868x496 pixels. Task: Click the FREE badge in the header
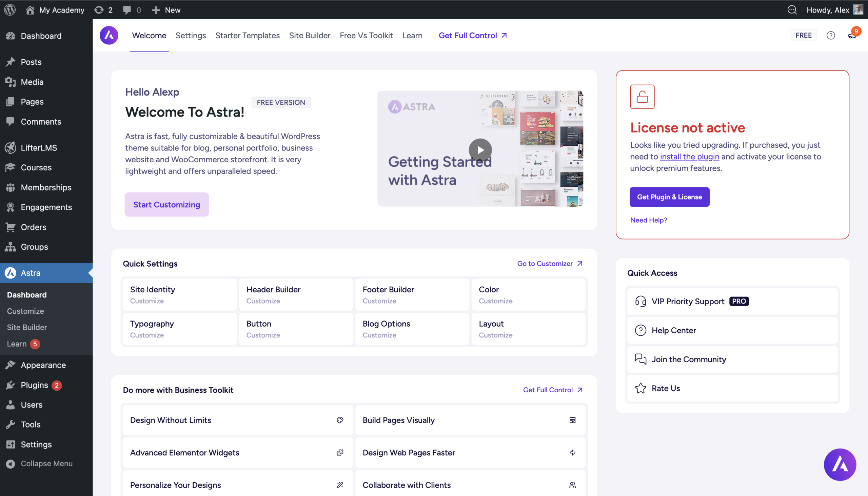tap(803, 35)
